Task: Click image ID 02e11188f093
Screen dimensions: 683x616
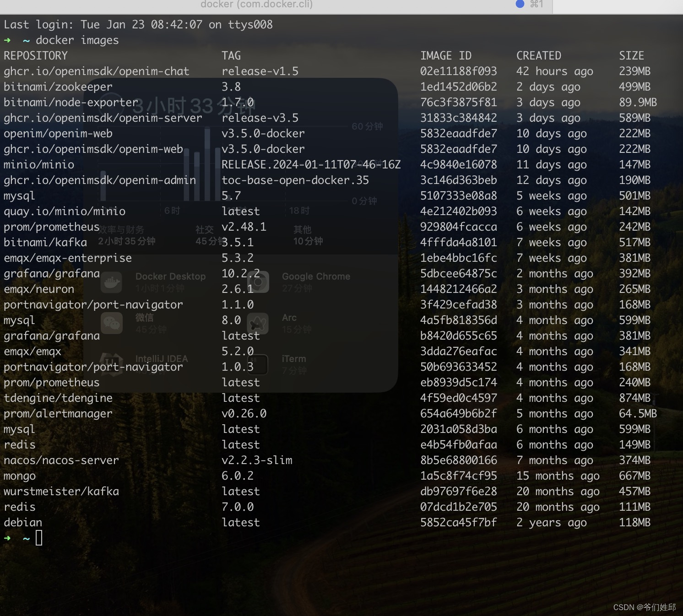Action: pos(459,71)
